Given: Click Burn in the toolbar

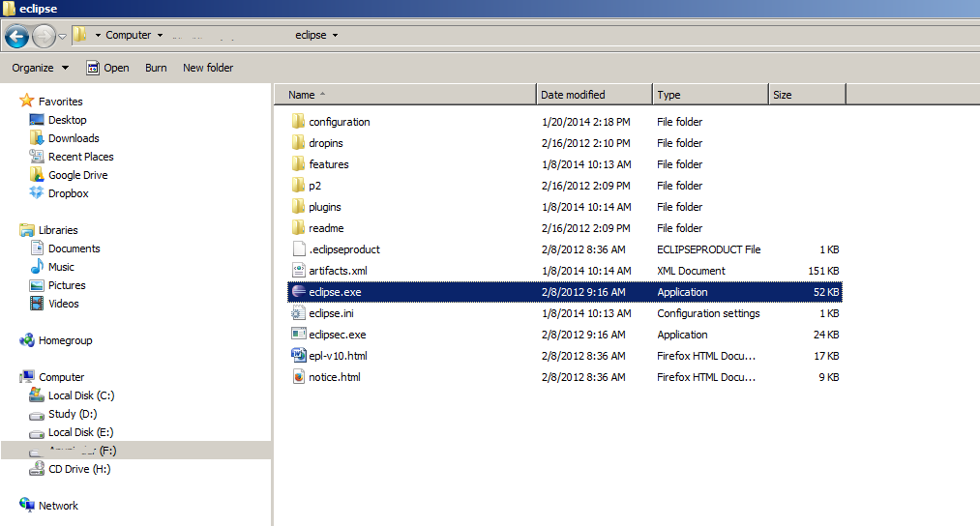Looking at the screenshot, I should tap(156, 68).
